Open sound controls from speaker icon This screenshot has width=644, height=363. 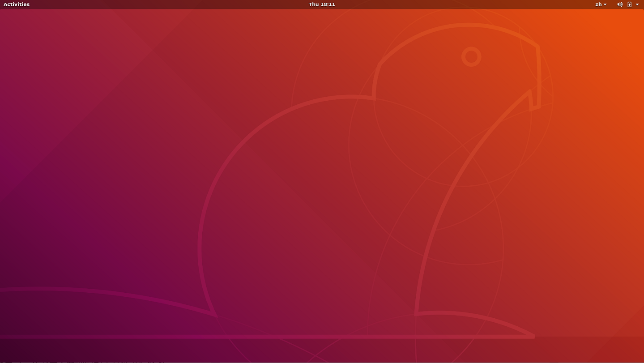620,4
